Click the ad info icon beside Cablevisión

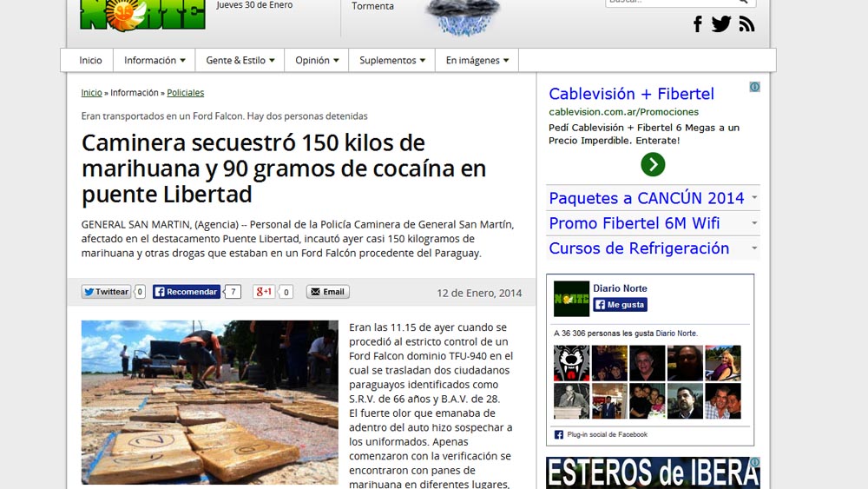click(754, 87)
